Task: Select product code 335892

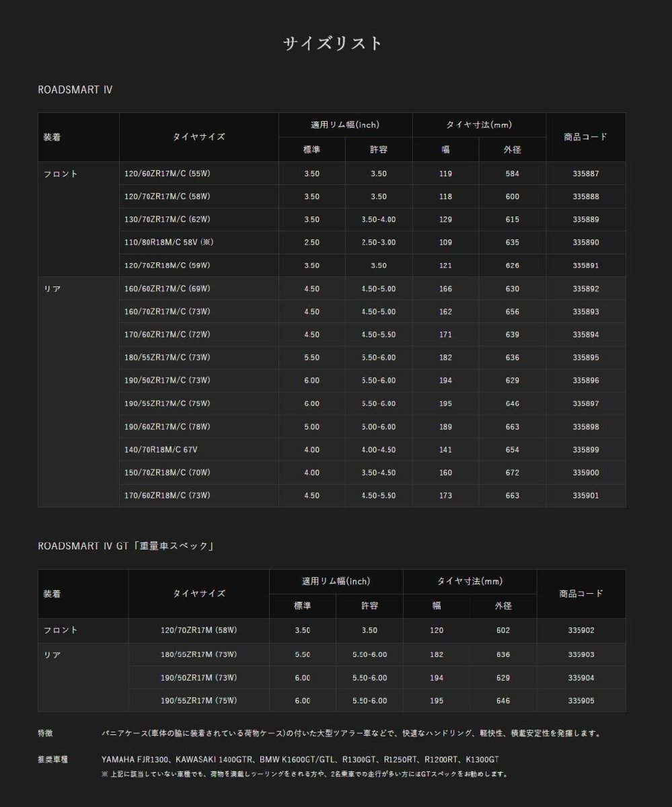Action: (x=586, y=289)
